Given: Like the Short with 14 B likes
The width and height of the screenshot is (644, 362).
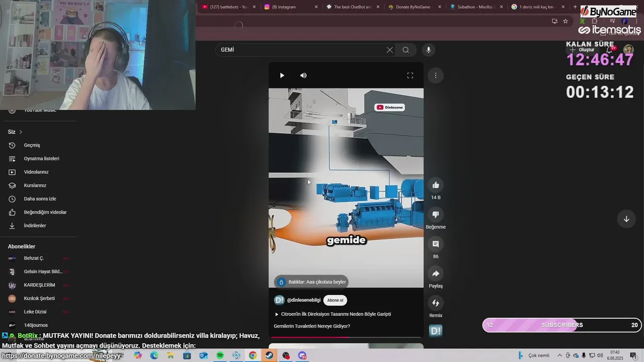Looking at the screenshot, I should click(x=436, y=185).
